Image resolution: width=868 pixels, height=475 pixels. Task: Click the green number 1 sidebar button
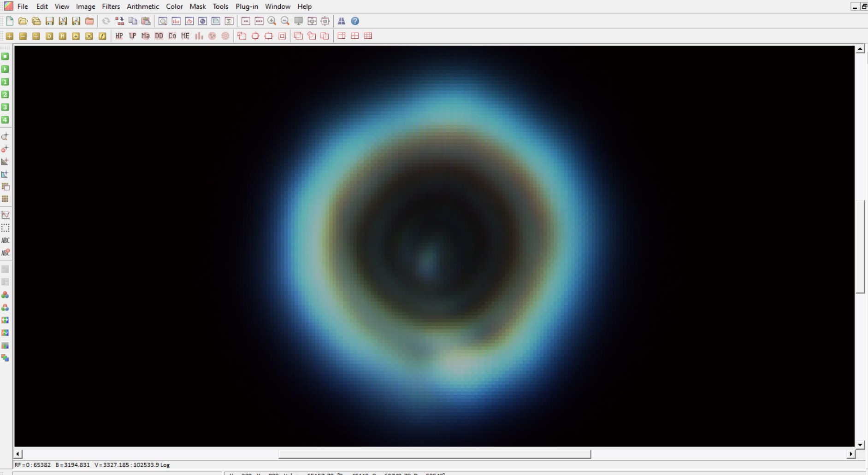click(x=5, y=82)
